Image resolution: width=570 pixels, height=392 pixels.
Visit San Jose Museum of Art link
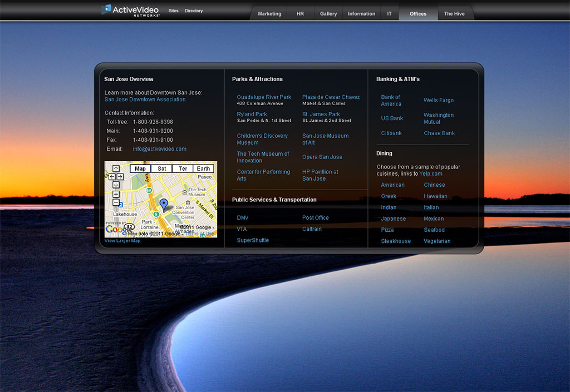pos(325,139)
